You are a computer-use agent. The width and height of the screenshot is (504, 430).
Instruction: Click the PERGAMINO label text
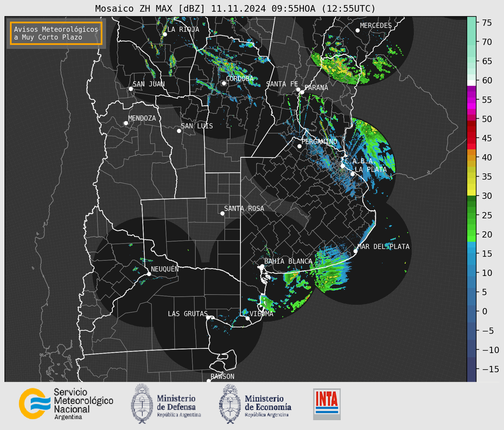[x=319, y=141]
